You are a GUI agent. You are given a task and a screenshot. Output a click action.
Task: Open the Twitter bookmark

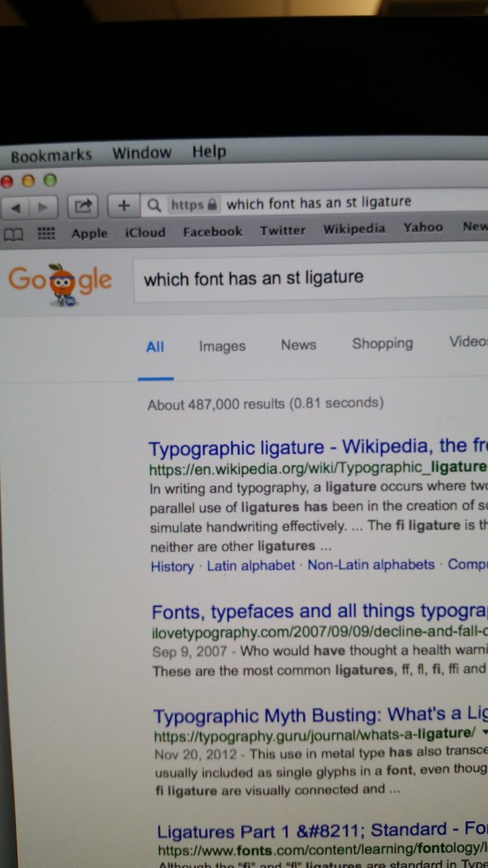(283, 231)
